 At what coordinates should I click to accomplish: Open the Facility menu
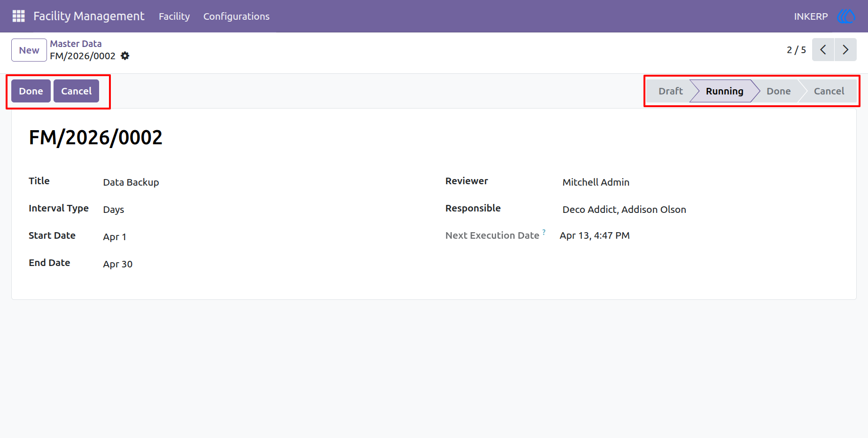click(174, 16)
